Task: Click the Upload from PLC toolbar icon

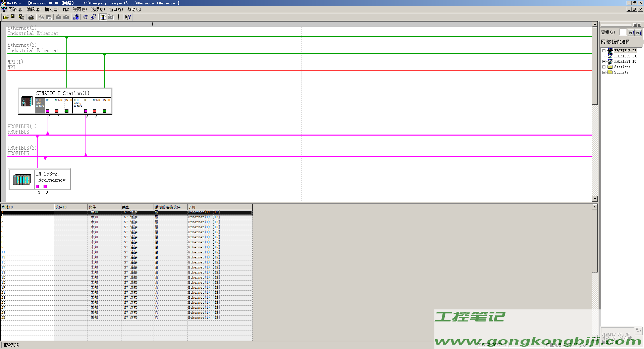Action: pyautogui.click(x=66, y=17)
